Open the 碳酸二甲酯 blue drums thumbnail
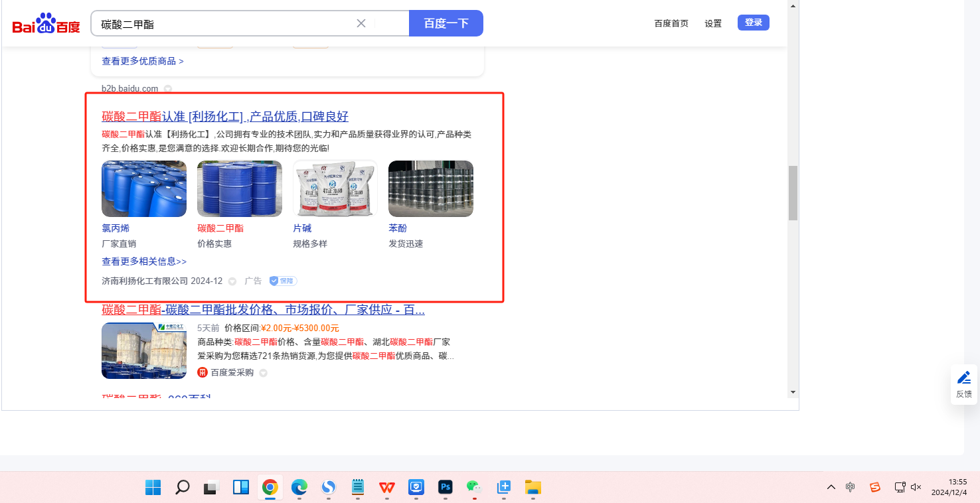Viewport: 980px width, 503px height. [x=240, y=188]
